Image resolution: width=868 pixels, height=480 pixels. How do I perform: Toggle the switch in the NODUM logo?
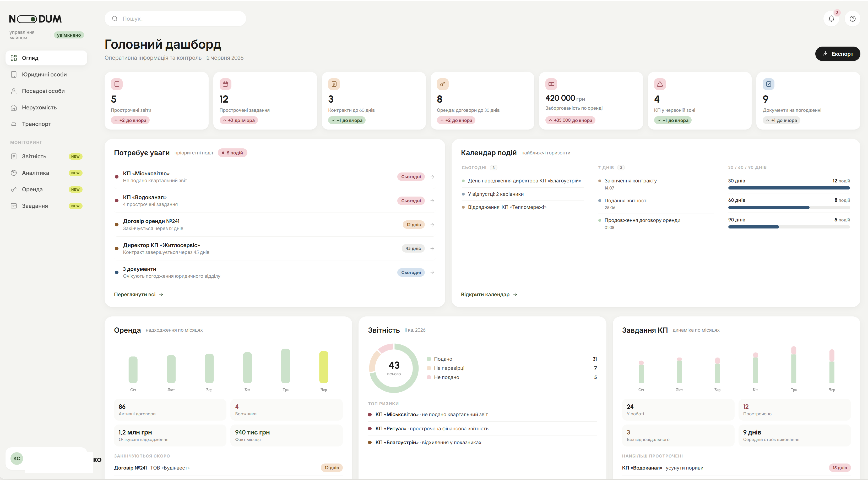(x=27, y=19)
